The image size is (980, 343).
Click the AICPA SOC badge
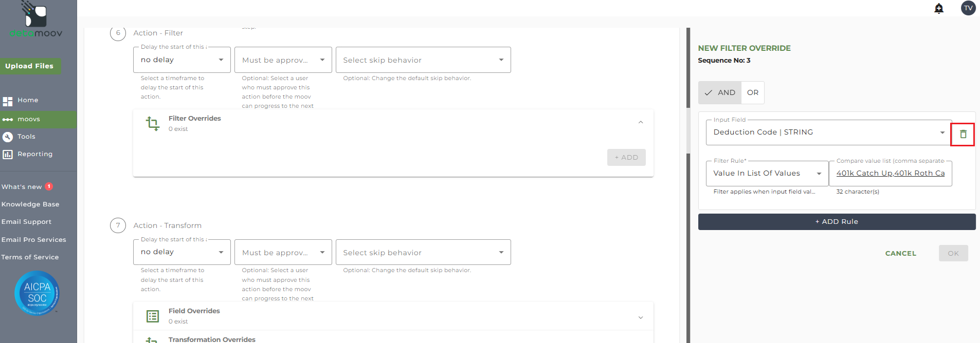point(37,293)
